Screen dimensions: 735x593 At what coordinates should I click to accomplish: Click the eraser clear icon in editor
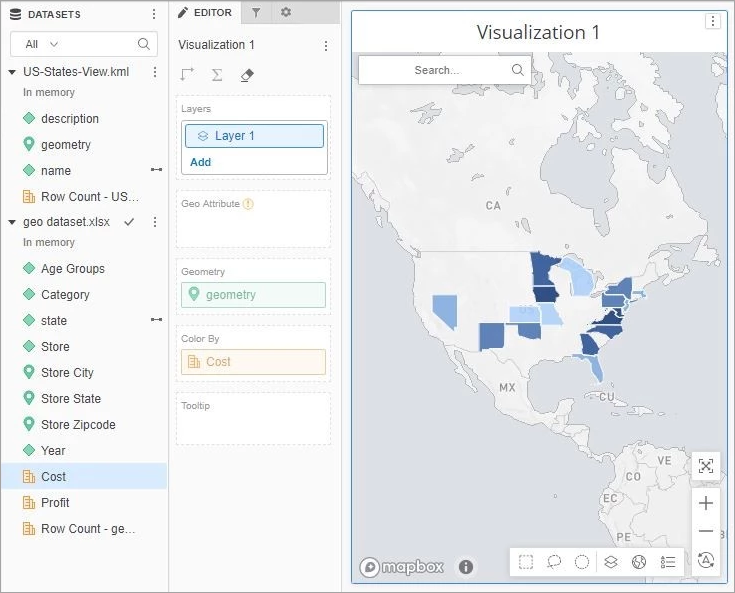pos(248,75)
